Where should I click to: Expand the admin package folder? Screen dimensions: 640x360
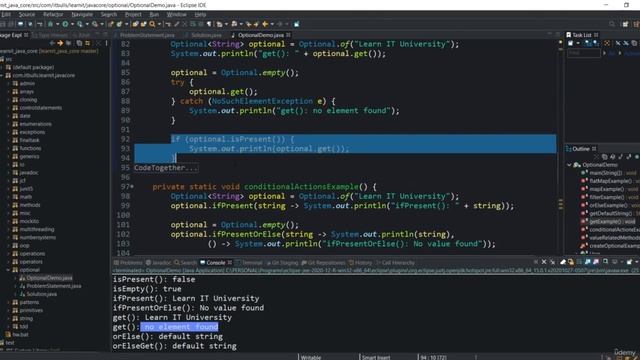click(8, 84)
